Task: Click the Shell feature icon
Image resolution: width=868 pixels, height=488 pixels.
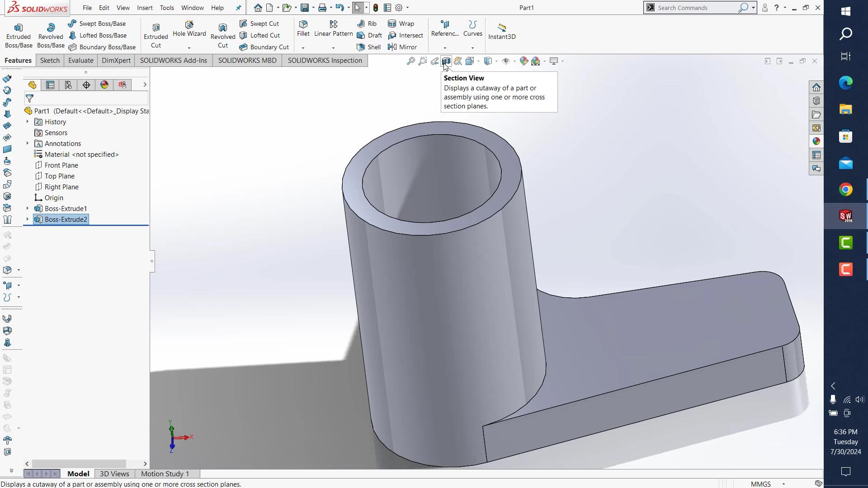Action: pos(369,47)
